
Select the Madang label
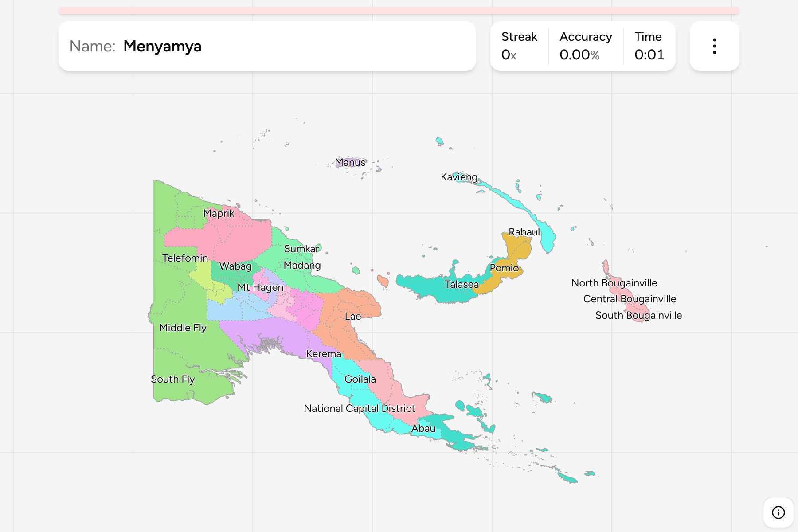click(x=302, y=265)
